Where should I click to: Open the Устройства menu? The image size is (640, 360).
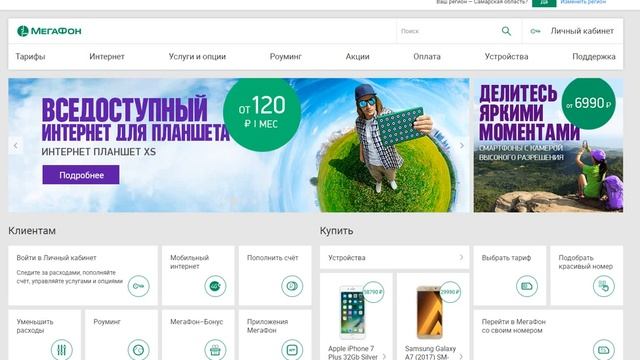pos(507,57)
